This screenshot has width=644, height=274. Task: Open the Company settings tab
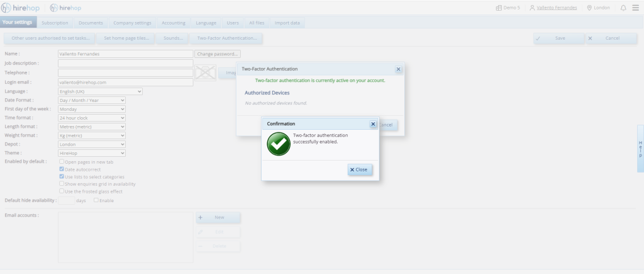tap(132, 23)
